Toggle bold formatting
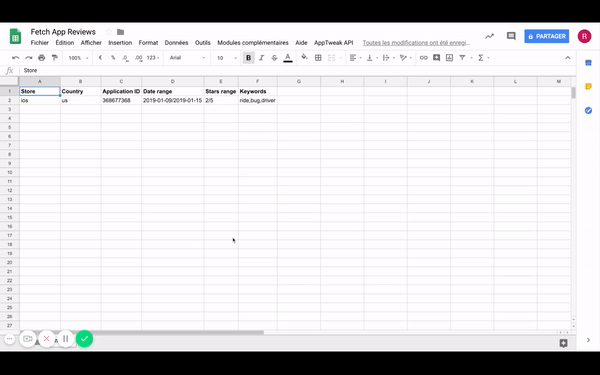This screenshot has width=600, height=375. click(x=248, y=58)
